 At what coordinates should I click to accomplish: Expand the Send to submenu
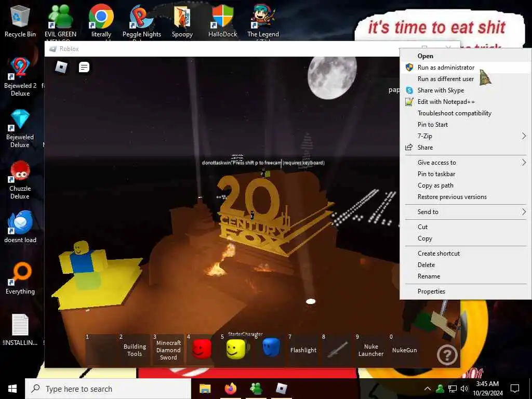[465, 212]
